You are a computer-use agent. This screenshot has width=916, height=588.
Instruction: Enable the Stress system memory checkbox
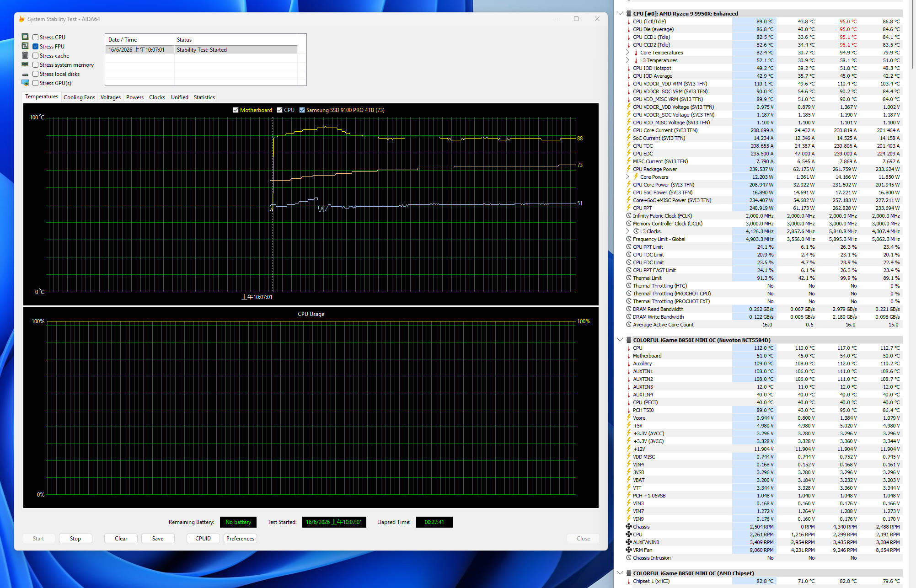[x=35, y=64]
